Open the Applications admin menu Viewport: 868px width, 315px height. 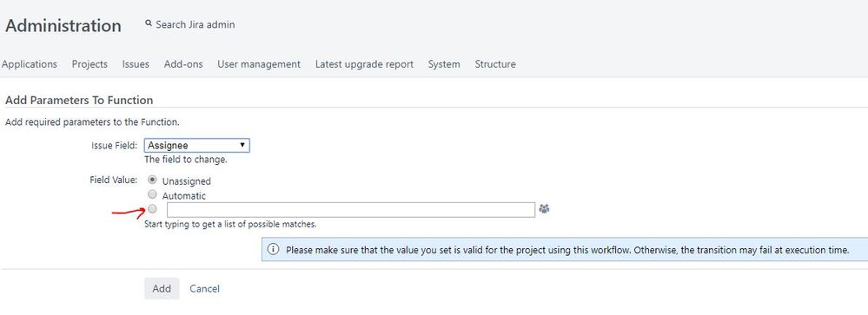coord(30,64)
